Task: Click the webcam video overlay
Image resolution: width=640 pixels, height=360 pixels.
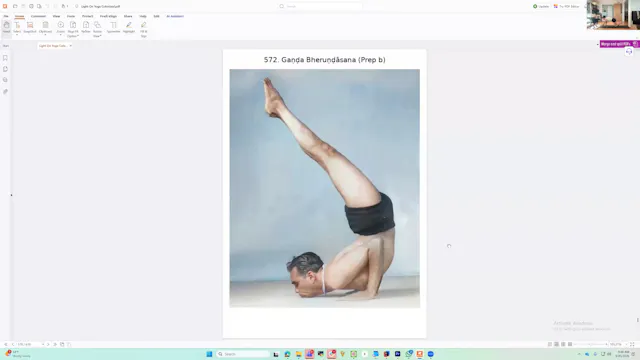Action: click(x=613, y=15)
